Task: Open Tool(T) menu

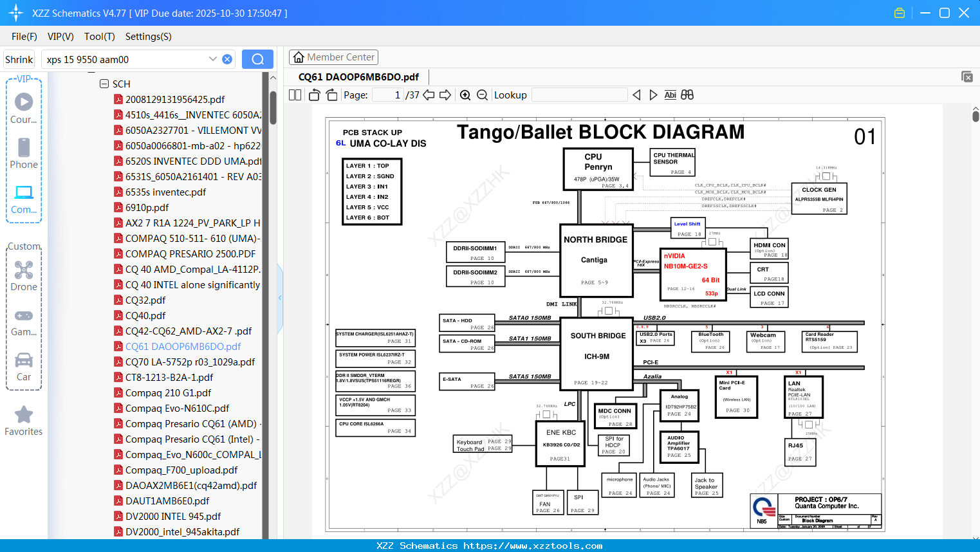Action: point(100,37)
